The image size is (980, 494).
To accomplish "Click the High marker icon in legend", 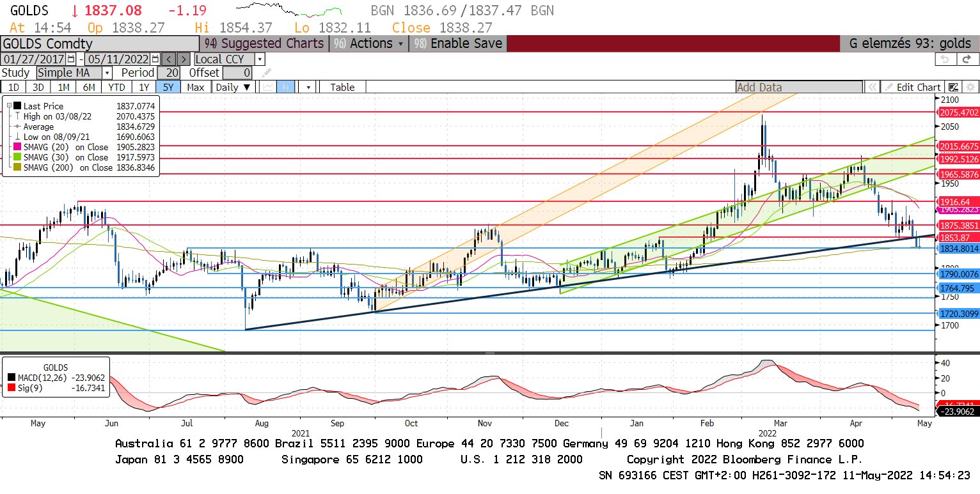I will (16, 116).
